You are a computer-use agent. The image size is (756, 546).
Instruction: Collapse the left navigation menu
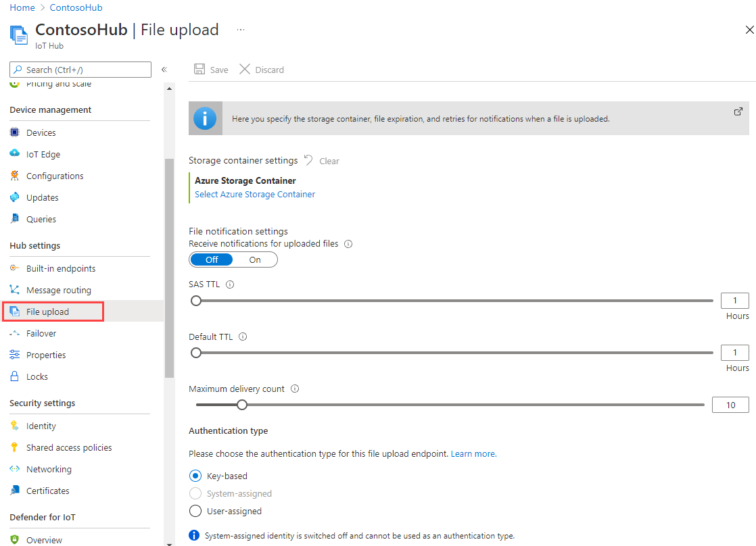(x=164, y=70)
